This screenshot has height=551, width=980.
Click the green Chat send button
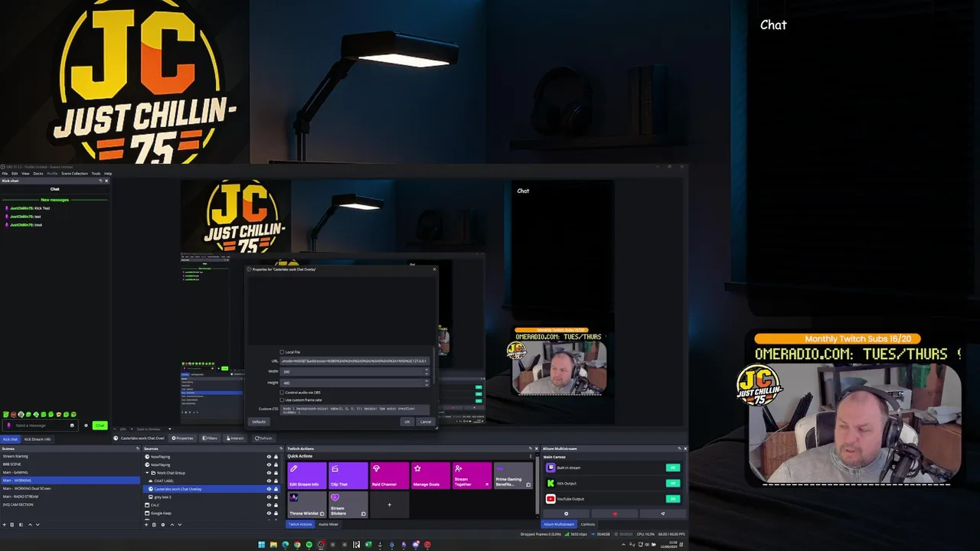pos(100,425)
